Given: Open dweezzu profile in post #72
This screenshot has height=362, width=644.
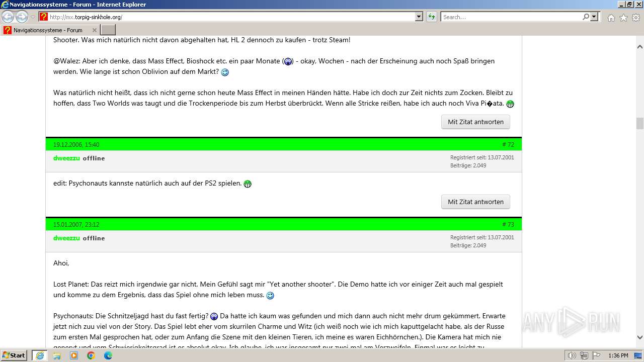Looking at the screenshot, I should click(x=66, y=158).
